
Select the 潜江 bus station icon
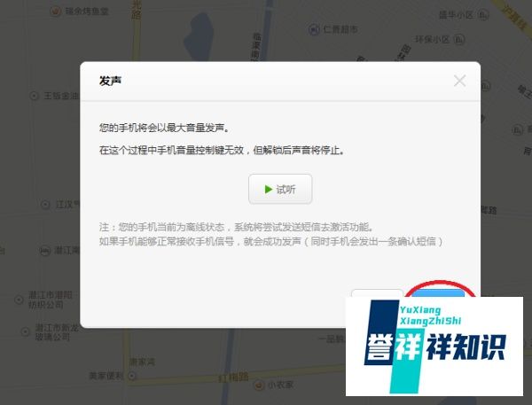coord(45,251)
